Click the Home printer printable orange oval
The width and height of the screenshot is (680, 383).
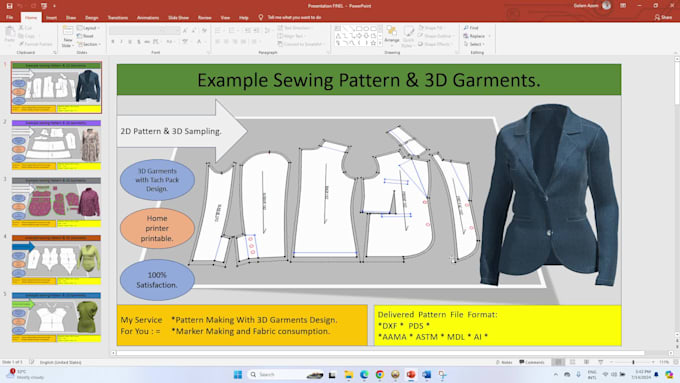coord(157,228)
